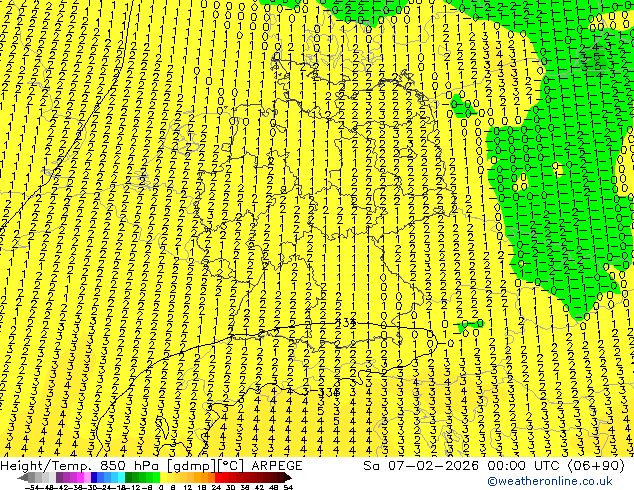Click the date 'Sa 07-02-2026'
Screen dimensions: 634x490
pyautogui.click(x=421, y=466)
